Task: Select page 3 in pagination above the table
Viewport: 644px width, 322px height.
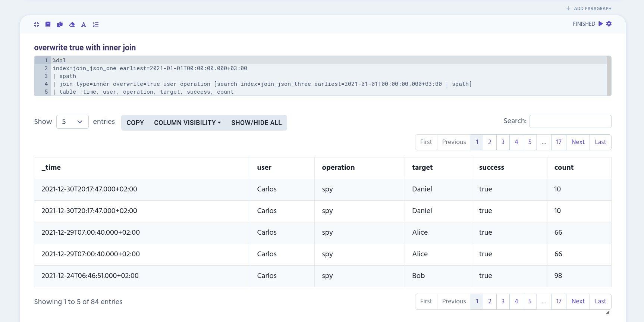Action: point(503,142)
